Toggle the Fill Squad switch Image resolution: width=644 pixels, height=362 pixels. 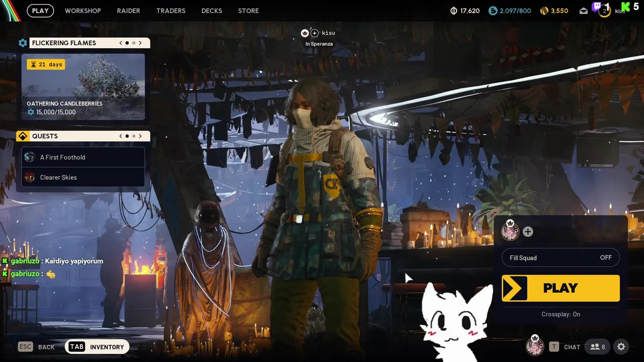pyautogui.click(x=560, y=258)
